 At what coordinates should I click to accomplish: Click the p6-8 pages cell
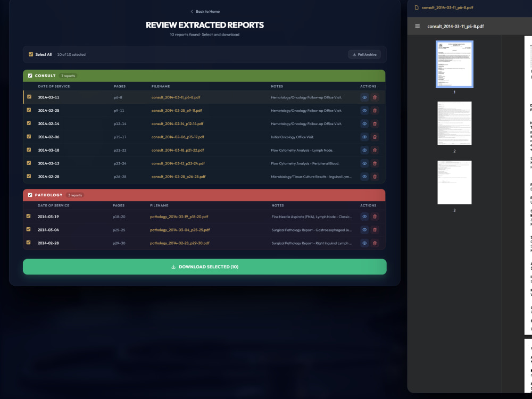pyautogui.click(x=118, y=97)
